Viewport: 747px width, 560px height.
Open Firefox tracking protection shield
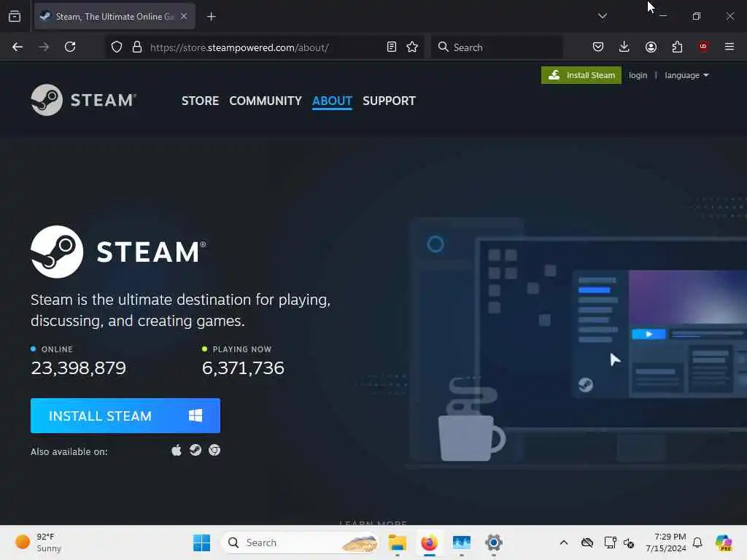[x=117, y=47]
